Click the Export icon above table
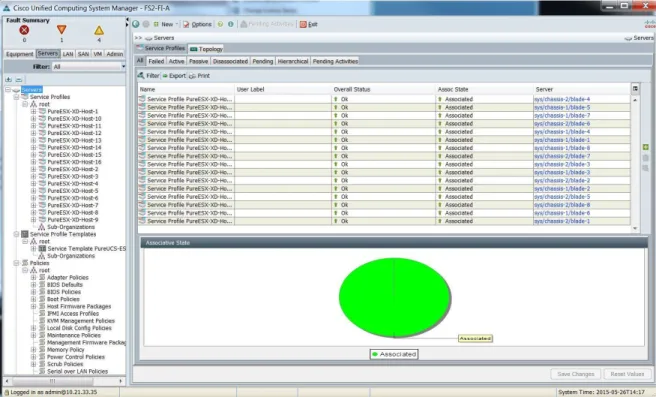This screenshot has height=397, width=656. point(165,76)
